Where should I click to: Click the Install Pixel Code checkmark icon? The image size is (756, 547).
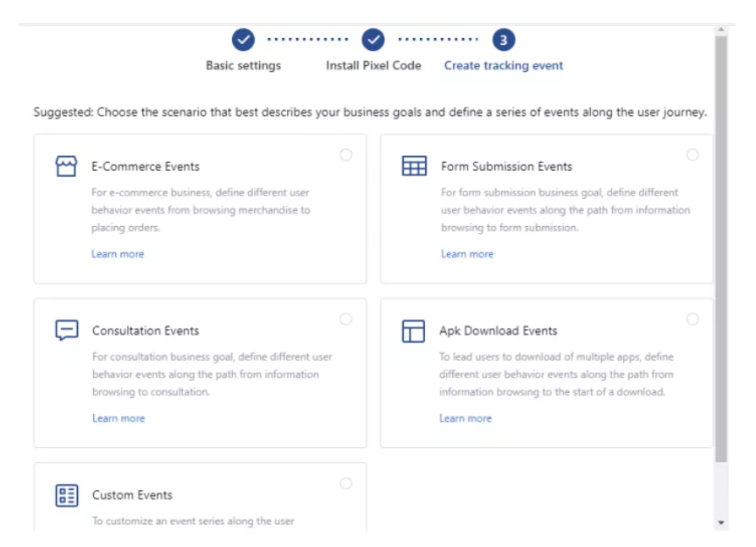tap(373, 40)
